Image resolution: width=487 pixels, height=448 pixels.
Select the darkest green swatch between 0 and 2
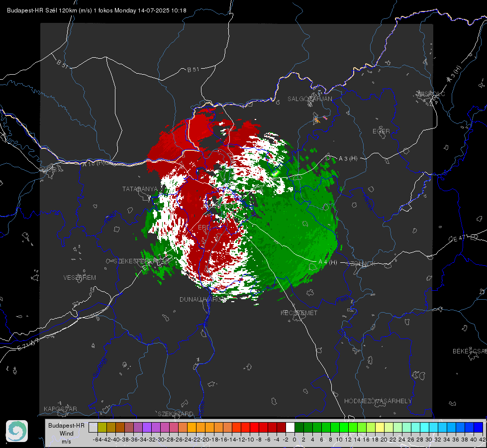(x=299, y=428)
